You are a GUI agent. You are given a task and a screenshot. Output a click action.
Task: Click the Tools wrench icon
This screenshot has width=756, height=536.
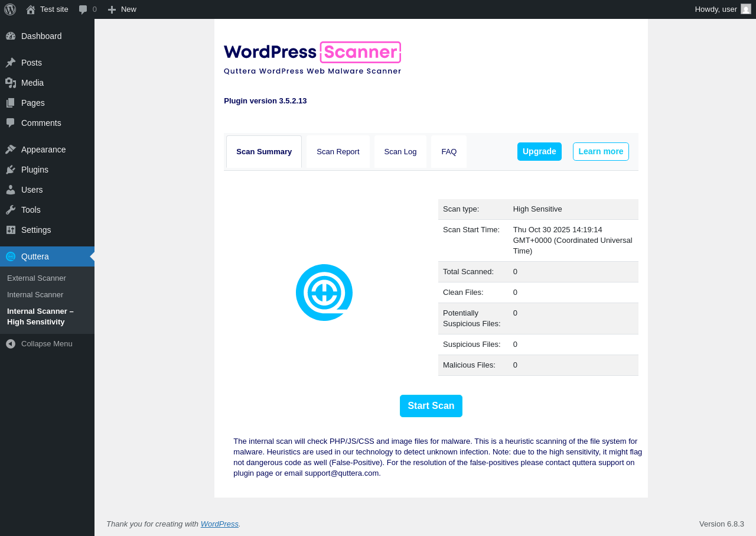[11, 210]
